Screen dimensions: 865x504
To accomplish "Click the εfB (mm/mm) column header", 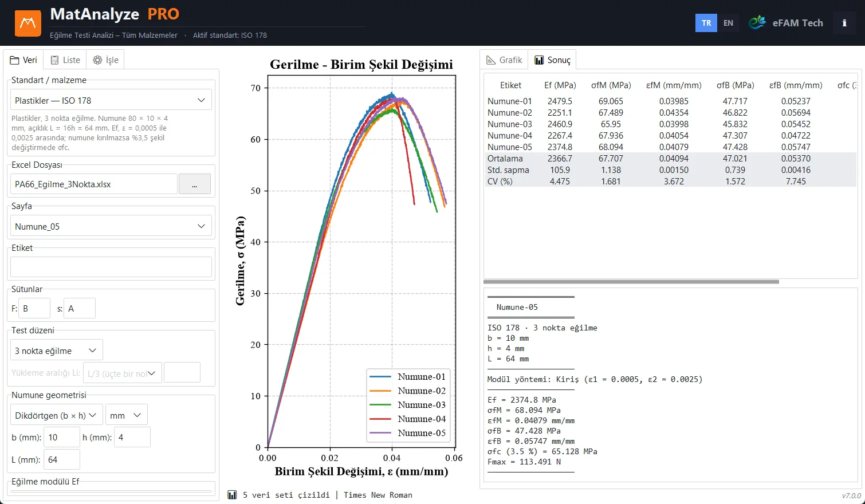I will pos(796,85).
